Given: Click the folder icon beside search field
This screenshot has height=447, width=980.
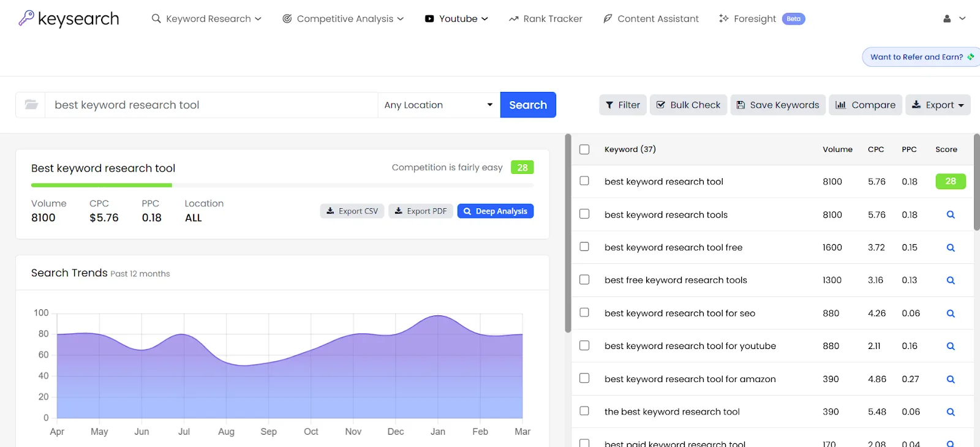Looking at the screenshot, I should [x=31, y=105].
